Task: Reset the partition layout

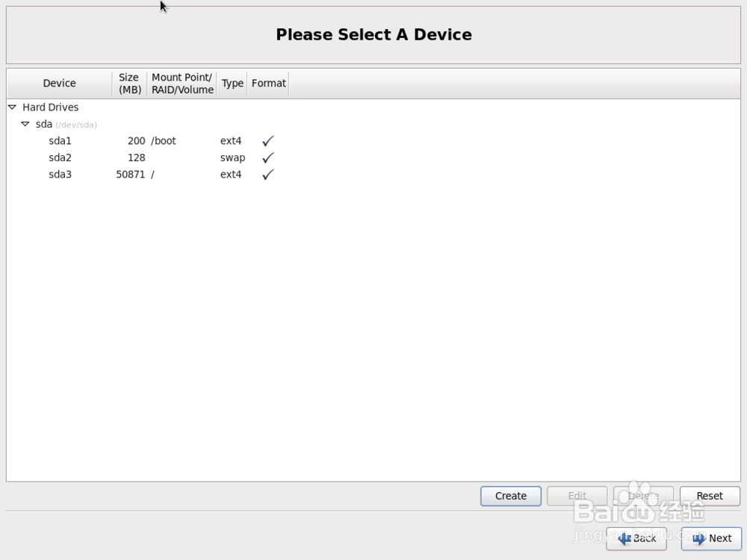Action: click(x=710, y=497)
